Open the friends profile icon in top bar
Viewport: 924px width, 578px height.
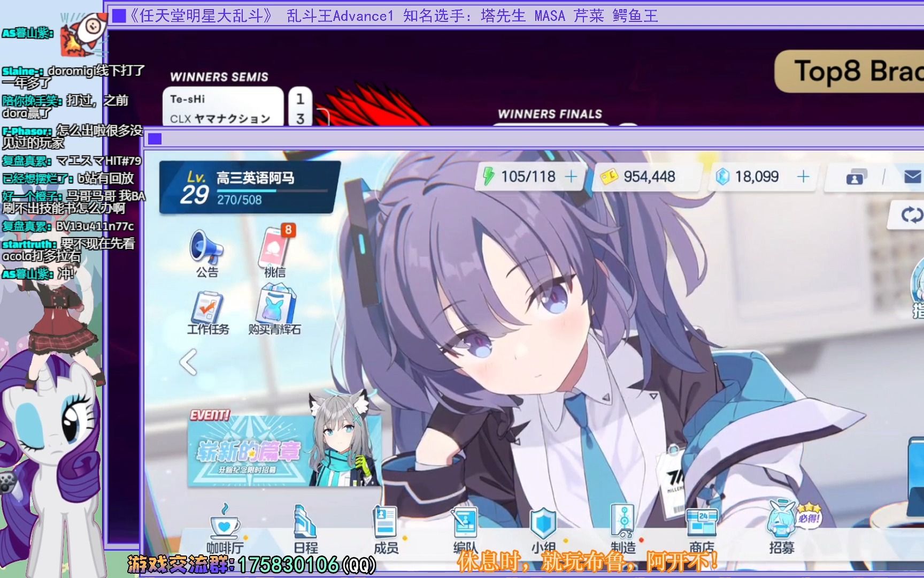[857, 177]
